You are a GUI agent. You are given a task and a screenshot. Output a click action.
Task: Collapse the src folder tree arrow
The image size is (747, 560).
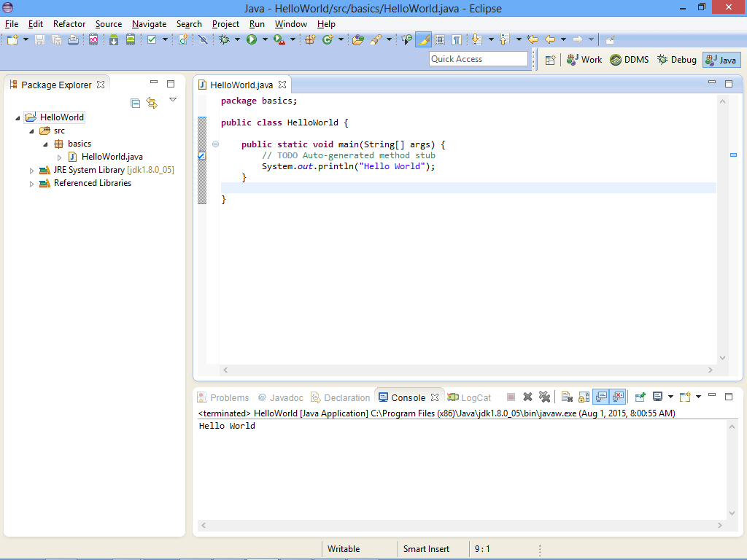coord(31,131)
